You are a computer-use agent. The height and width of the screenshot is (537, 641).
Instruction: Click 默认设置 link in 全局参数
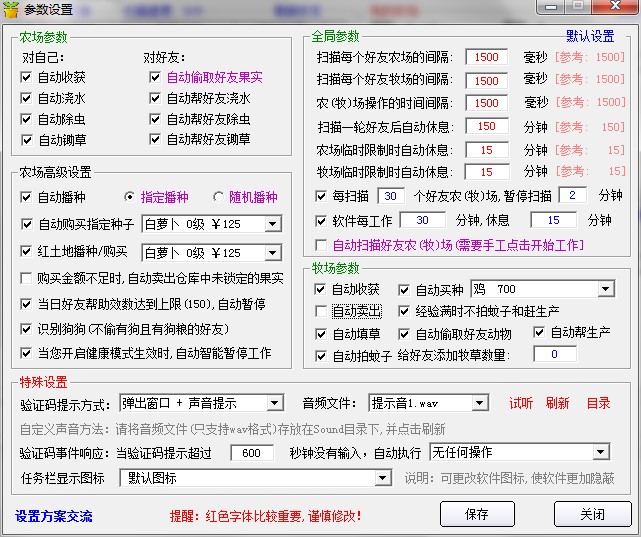tap(590, 36)
